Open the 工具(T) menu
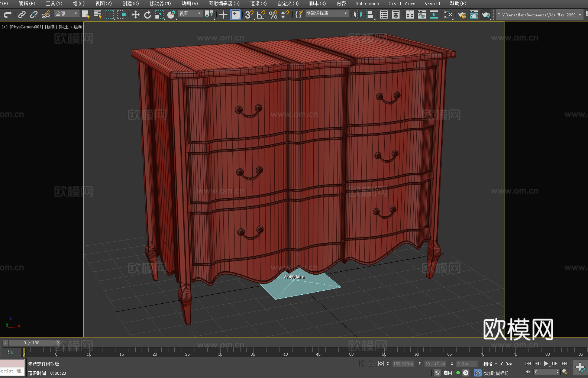This screenshot has height=378, width=588. pyautogui.click(x=54, y=3)
